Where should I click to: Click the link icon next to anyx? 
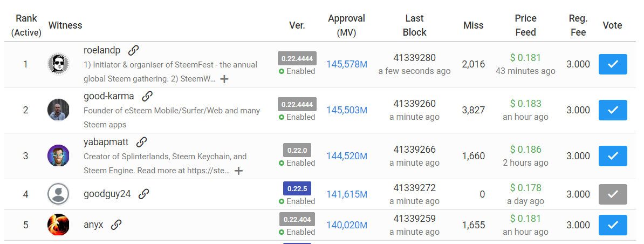(116, 225)
